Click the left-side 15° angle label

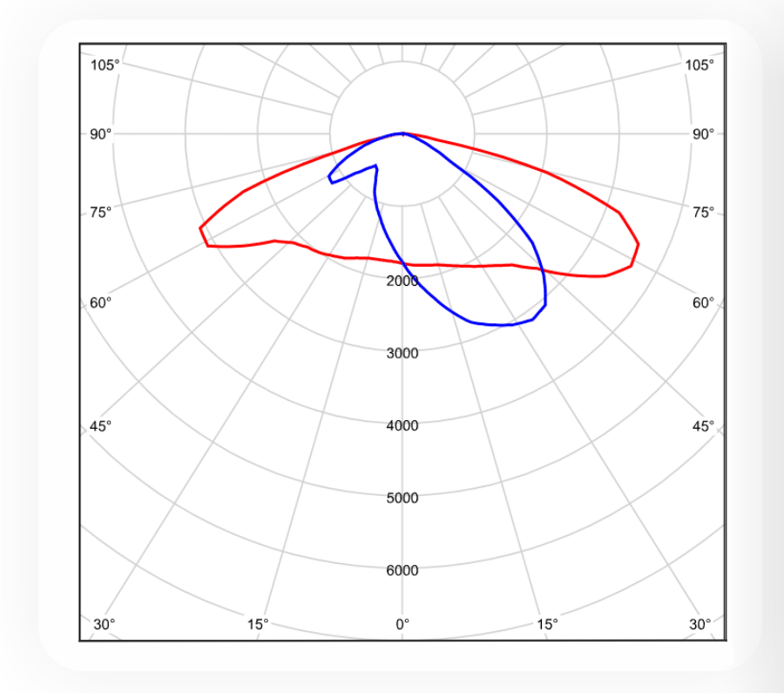pyautogui.click(x=258, y=624)
